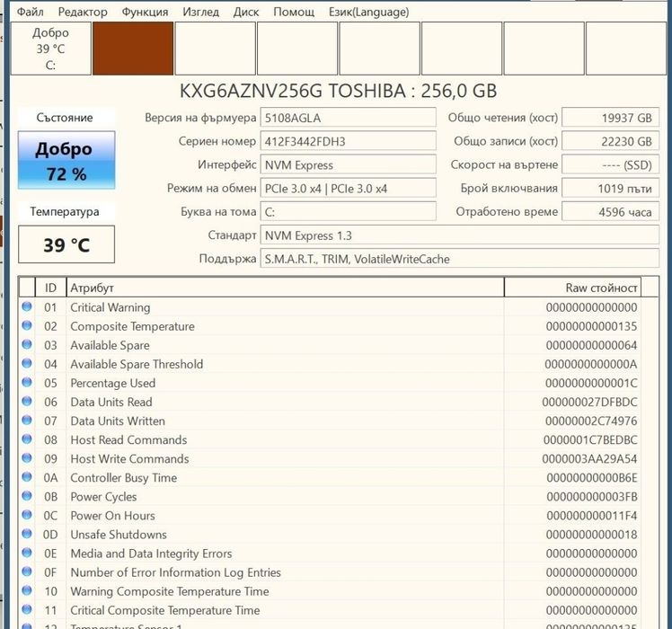Click the status icon for Power Cycles
This screenshot has width=672, height=629.
tap(27, 496)
